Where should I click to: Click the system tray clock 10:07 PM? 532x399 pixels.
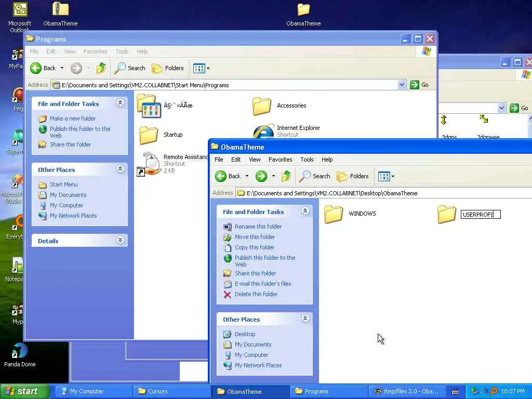click(x=512, y=392)
